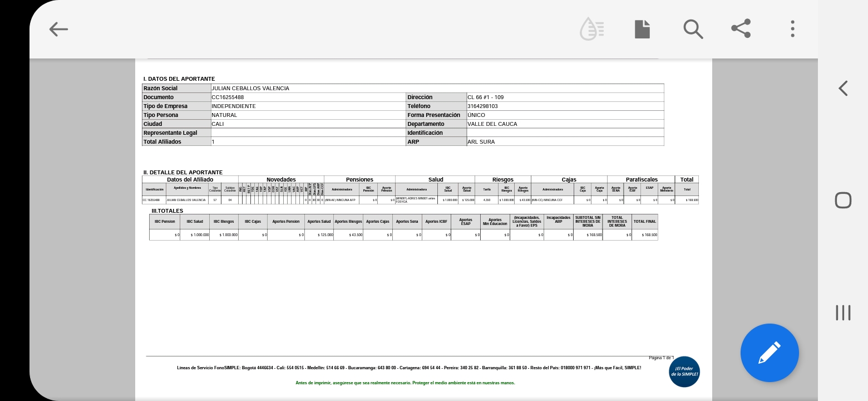Open Android recent apps button
This screenshot has width=868, height=401.
[843, 312]
